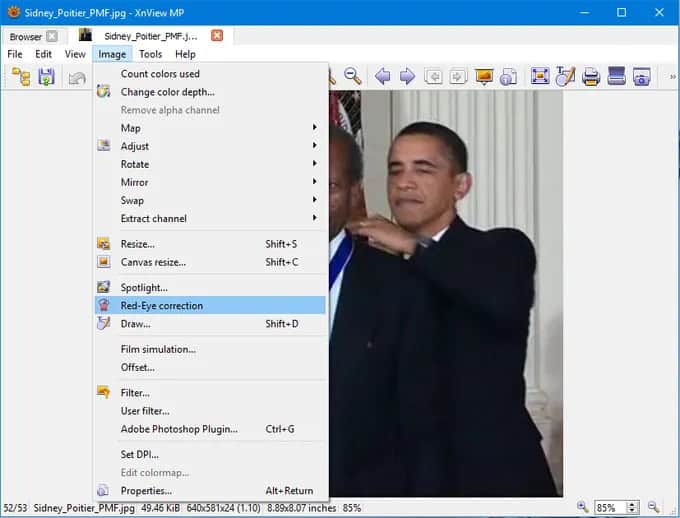Expand the Adjust submenu
Viewport: 680px width, 518px height.
(210, 146)
